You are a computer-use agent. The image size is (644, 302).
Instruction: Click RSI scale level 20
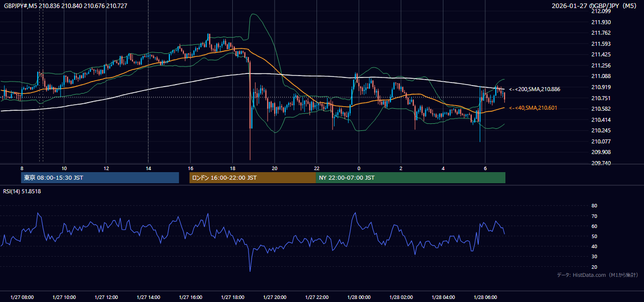[594, 267]
